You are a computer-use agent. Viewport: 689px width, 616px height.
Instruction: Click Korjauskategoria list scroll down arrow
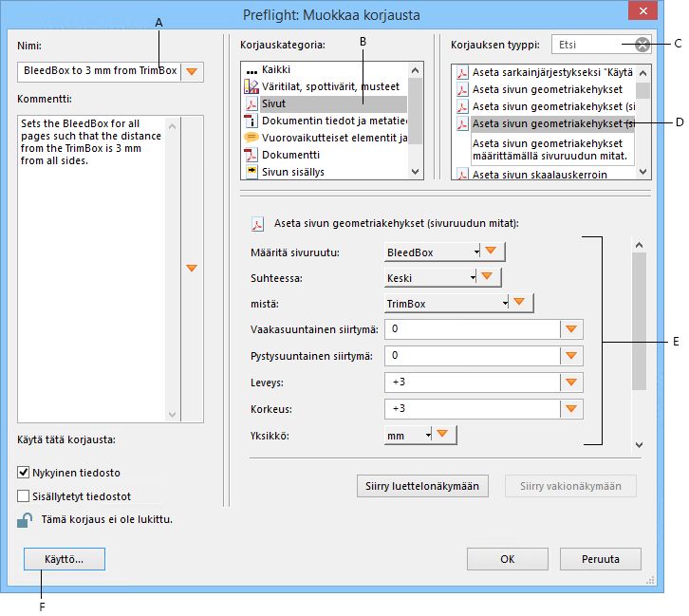pos(416,172)
